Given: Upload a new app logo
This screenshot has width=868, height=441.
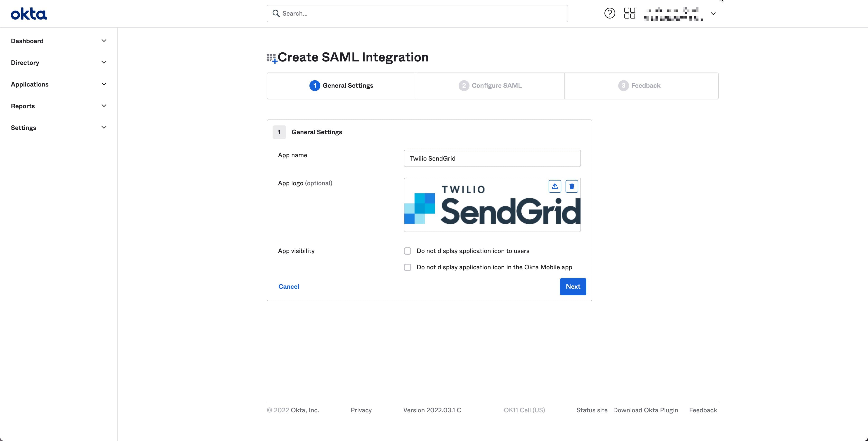Looking at the screenshot, I should pos(555,186).
